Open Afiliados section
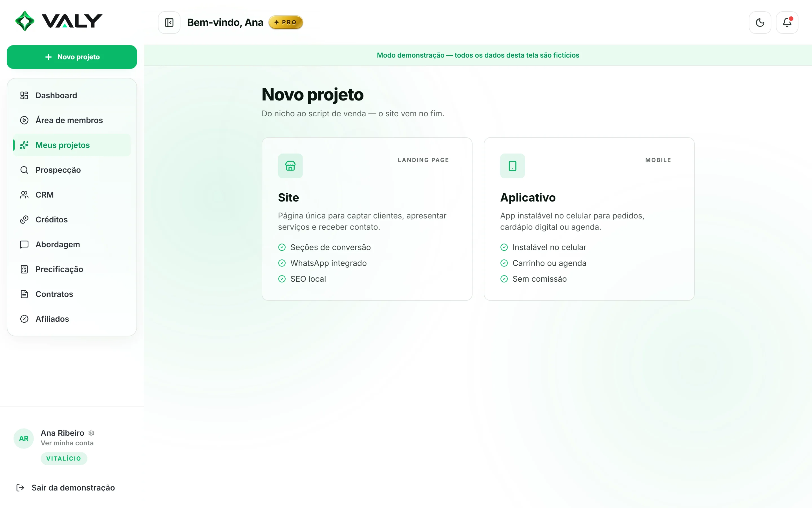This screenshot has width=812, height=508. [72, 319]
